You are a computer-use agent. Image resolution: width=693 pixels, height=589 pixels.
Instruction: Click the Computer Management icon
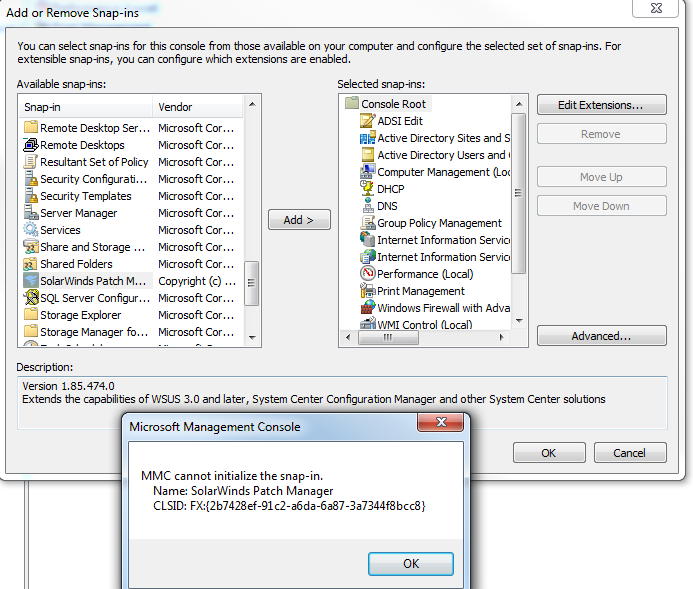pos(367,171)
